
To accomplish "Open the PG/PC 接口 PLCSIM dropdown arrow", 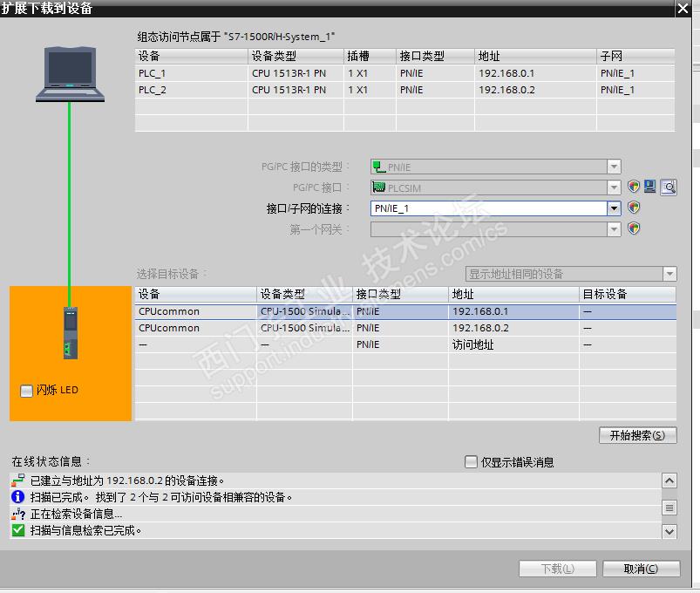I will [614, 187].
